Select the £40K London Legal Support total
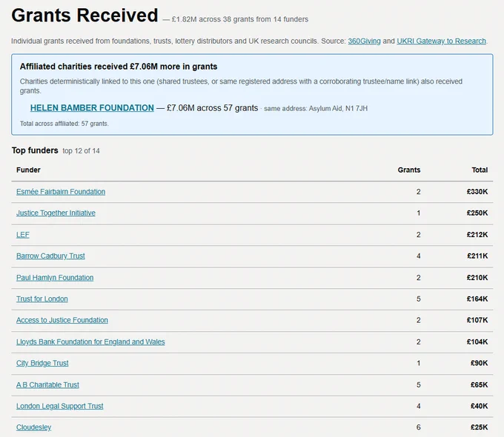This screenshot has height=437, width=504. [x=480, y=406]
